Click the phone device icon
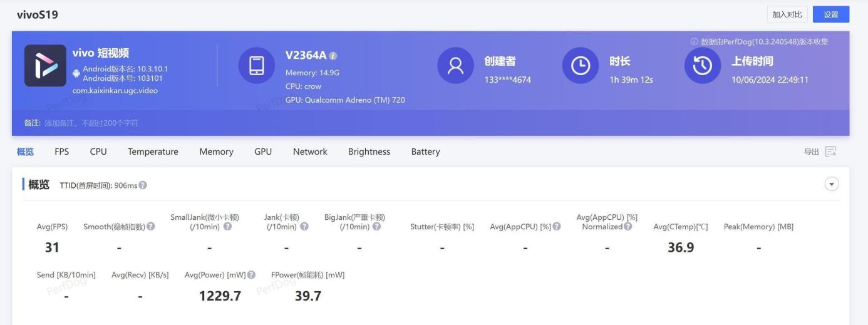Screen dimensions: 868x325 pos(257,65)
